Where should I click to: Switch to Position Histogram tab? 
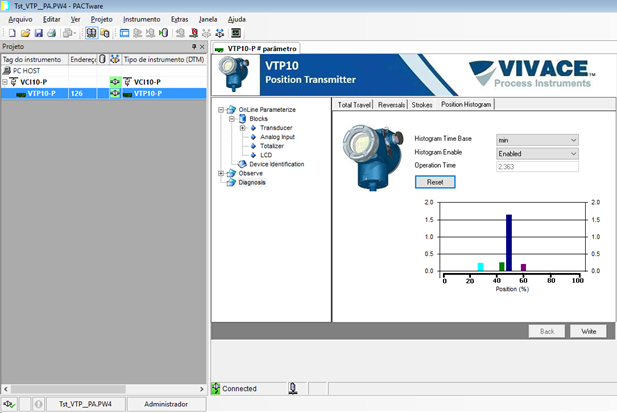(x=466, y=104)
